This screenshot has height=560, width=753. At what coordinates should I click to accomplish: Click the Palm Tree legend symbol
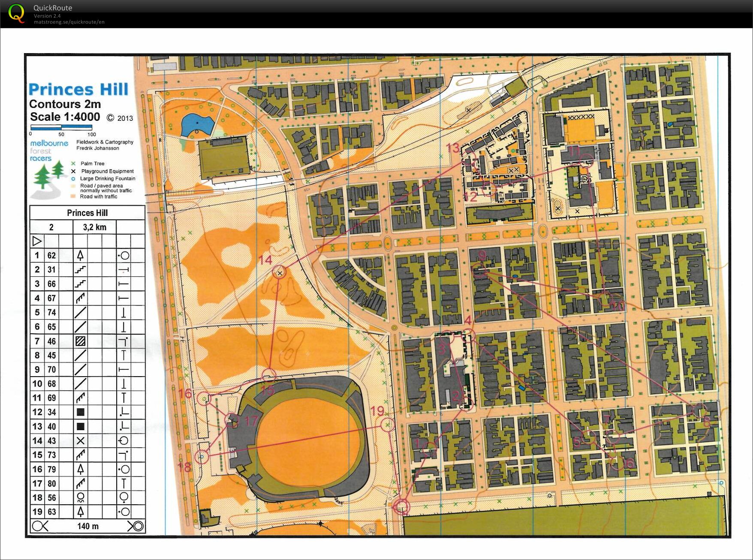point(73,163)
